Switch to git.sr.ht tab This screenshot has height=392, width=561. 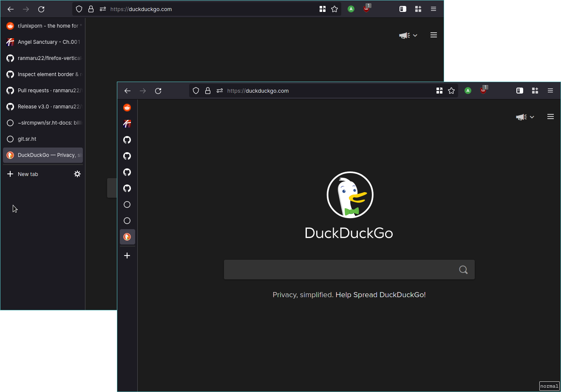(43, 139)
